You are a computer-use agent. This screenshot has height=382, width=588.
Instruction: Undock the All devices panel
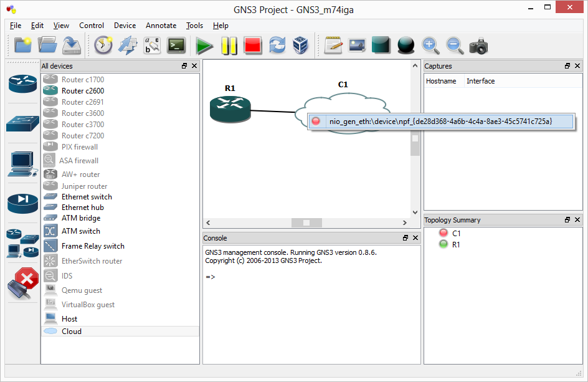(x=184, y=65)
